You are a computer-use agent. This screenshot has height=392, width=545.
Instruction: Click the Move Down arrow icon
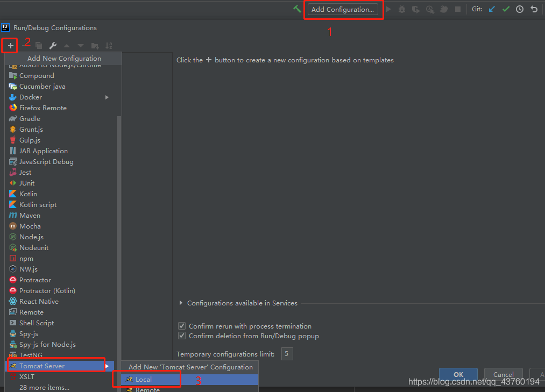(x=81, y=46)
